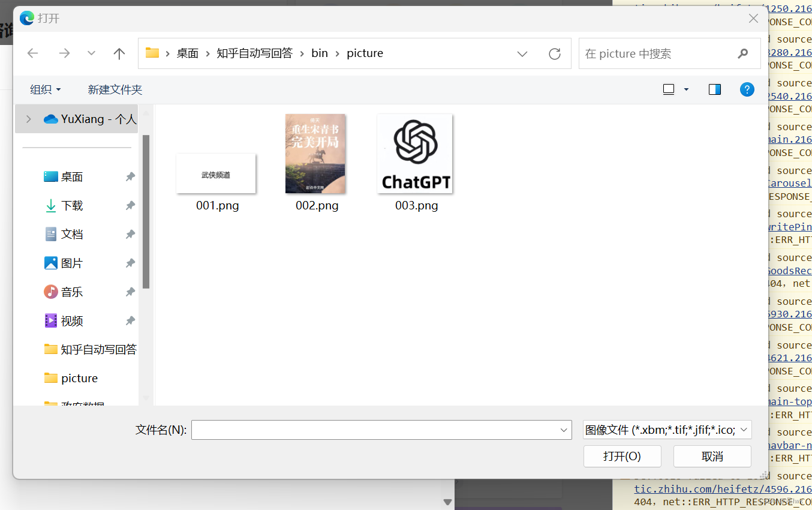Screen dimensions: 812x510
Task: Navigate back using the back arrow
Action: 32,53
